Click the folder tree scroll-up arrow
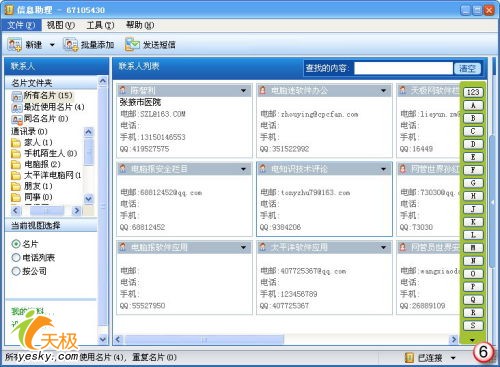 click(89, 132)
